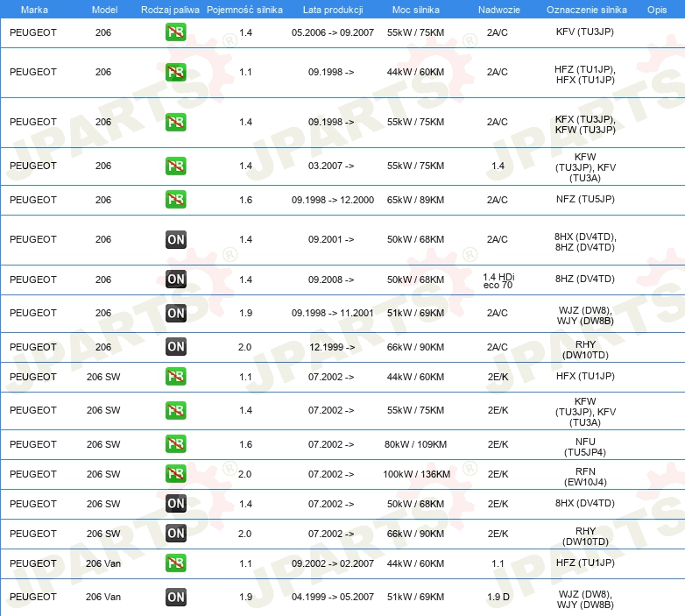Select PEUGEOT cell in the 206 Van 1.1 row
Viewport: 685px width, 616px height.
point(33,563)
